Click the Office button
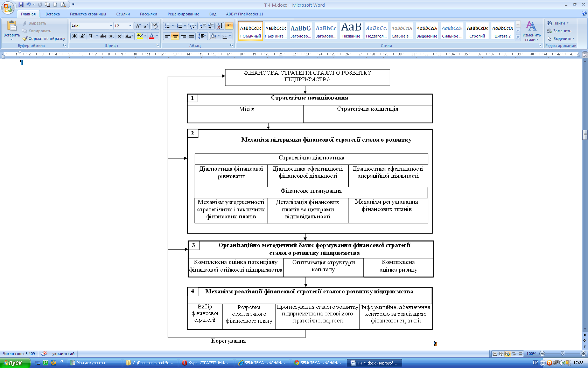This screenshot has width=588, height=368. (x=8, y=7)
